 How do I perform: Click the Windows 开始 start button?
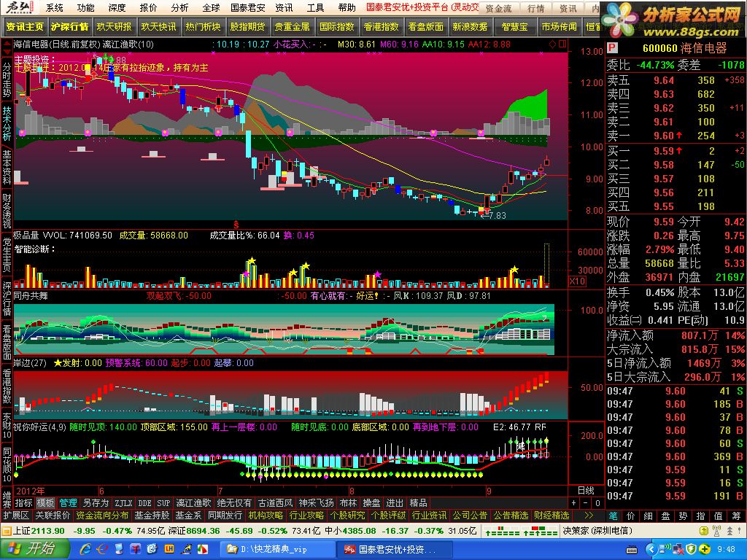34,549
